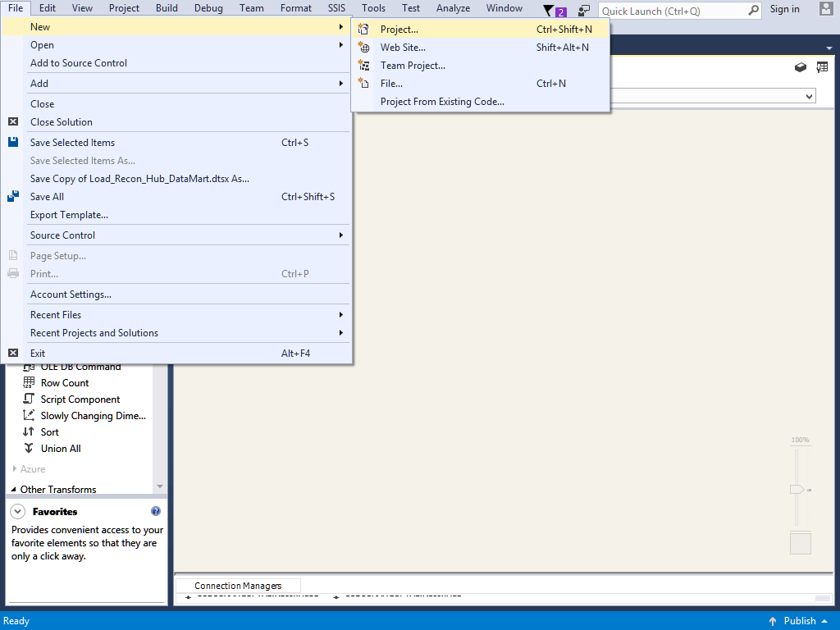Viewport: 840px width, 630px height.
Task: Click the toolbox scroll down arrow
Action: click(160, 486)
